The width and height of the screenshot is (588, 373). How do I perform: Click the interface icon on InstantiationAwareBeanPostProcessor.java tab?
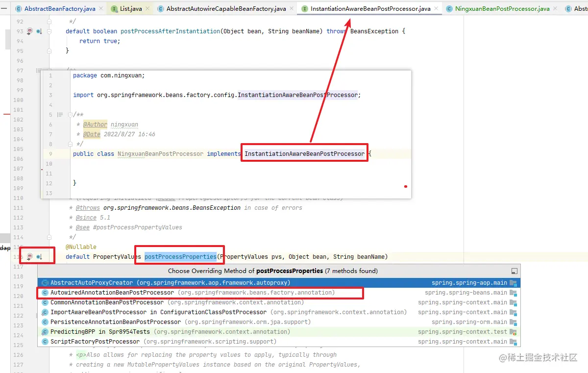click(305, 9)
